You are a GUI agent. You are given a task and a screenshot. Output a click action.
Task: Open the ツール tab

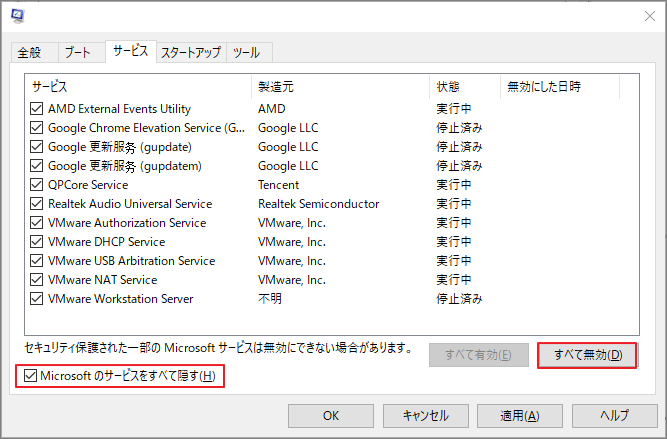[x=249, y=52]
